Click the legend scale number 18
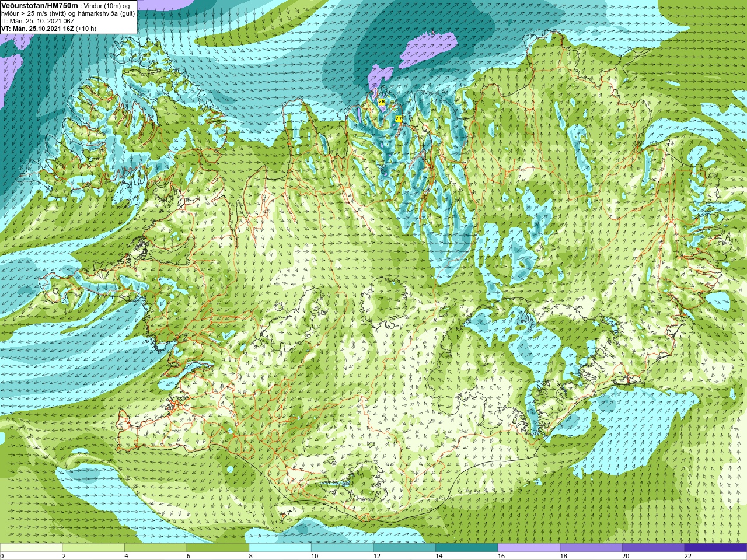The width and height of the screenshot is (747, 560). tap(564, 556)
